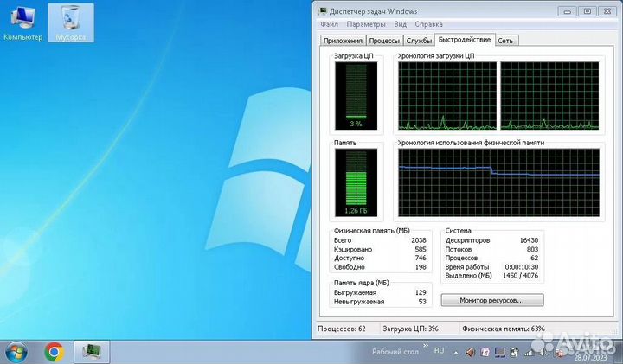Click status bar Загрузка ЦП: 3%
623x364 pixels.
[410, 329]
